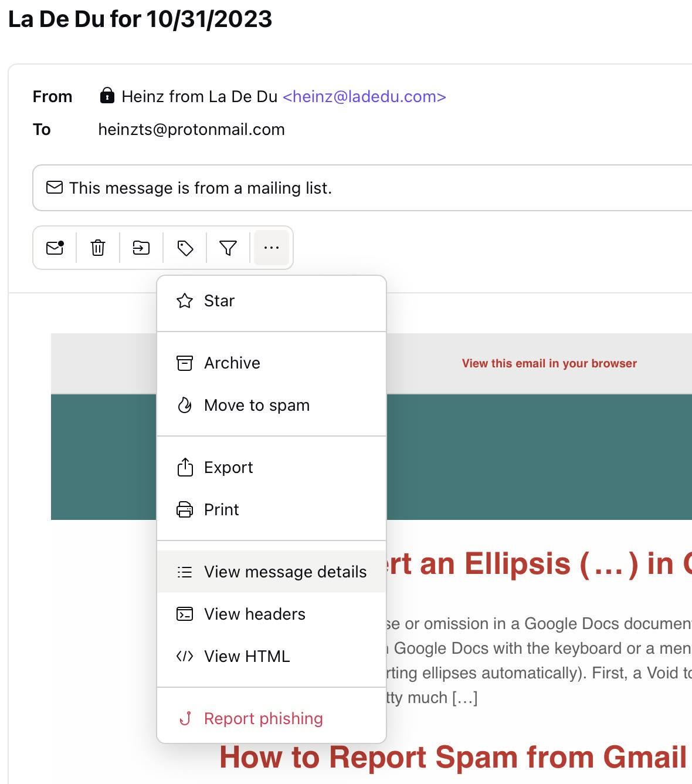Click the mailing list notice banner

[x=362, y=188]
